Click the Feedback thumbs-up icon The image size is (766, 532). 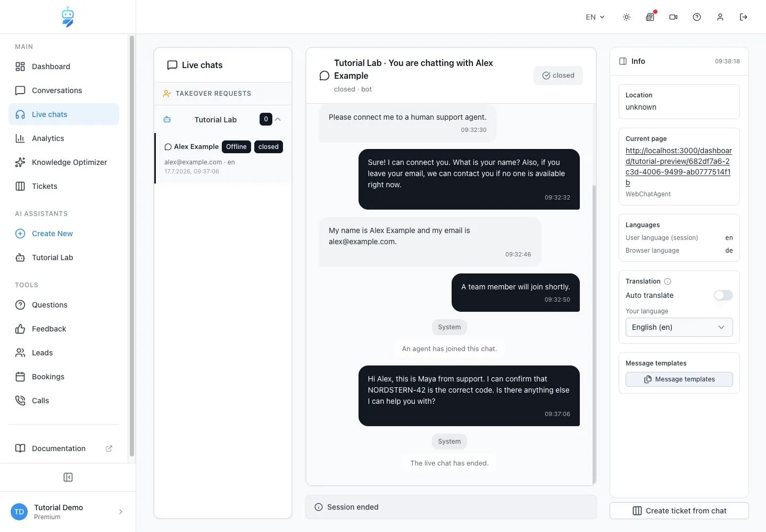pos(20,329)
